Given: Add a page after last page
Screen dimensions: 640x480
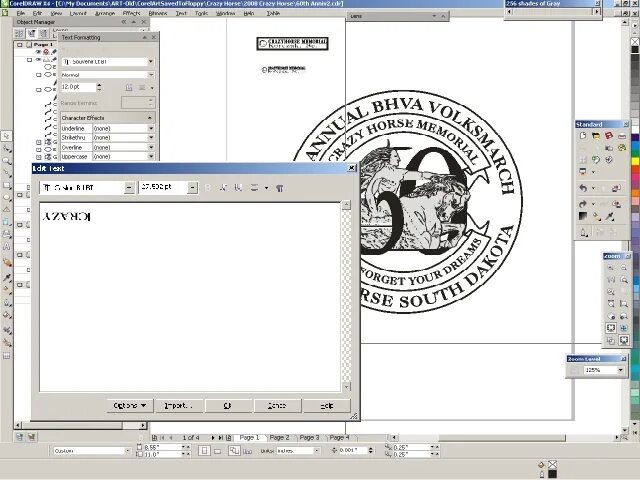Looking at the screenshot, I should point(229,438).
